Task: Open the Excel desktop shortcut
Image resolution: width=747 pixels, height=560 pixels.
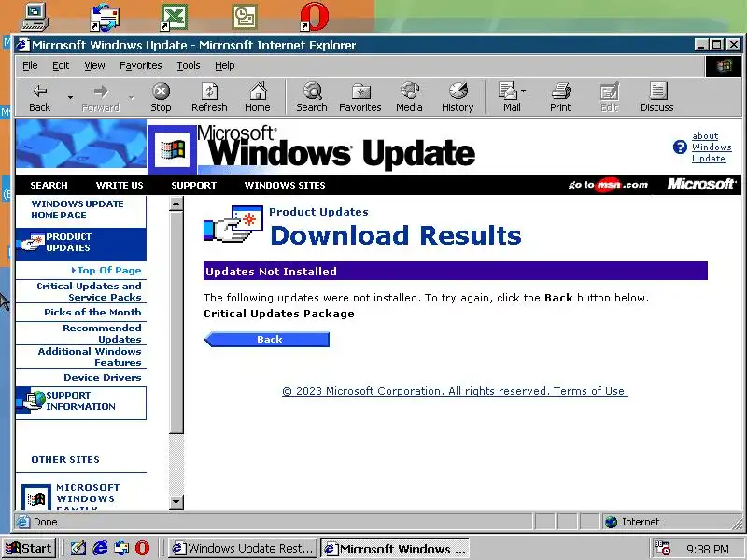Action: pyautogui.click(x=174, y=17)
